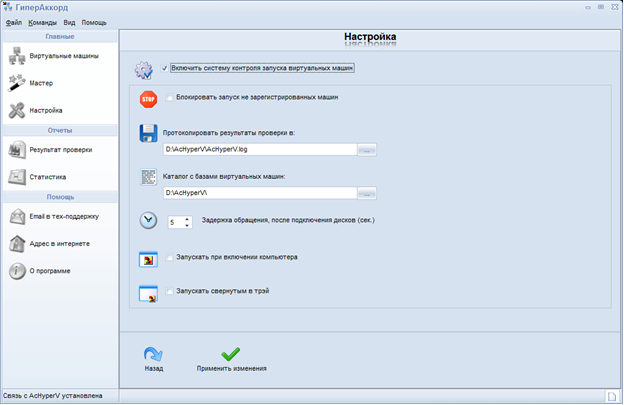Click the startup window icon near Запускать при включении
This screenshot has height=405, width=624.
click(148, 259)
